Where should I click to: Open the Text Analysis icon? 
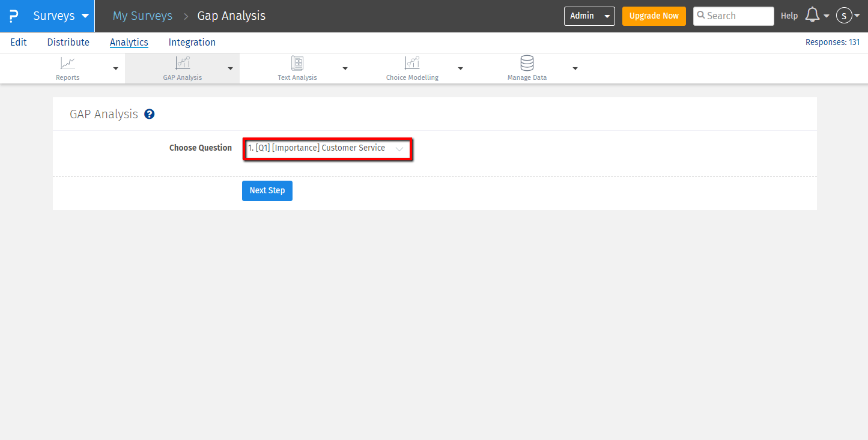coord(297,63)
